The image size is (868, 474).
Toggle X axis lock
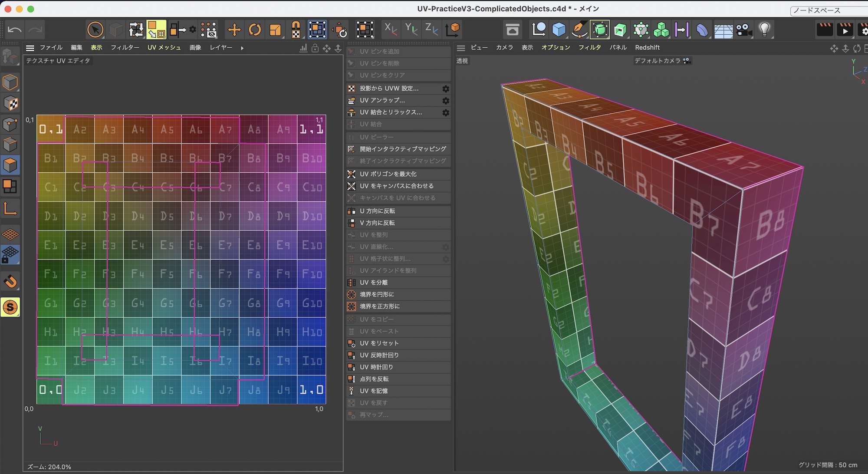pos(390,29)
